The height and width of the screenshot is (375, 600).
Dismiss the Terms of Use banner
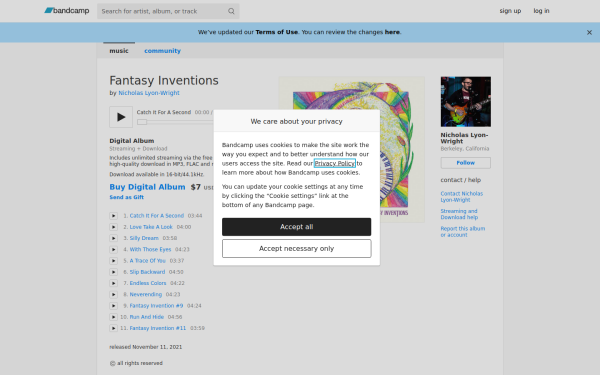pyautogui.click(x=589, y=33)
